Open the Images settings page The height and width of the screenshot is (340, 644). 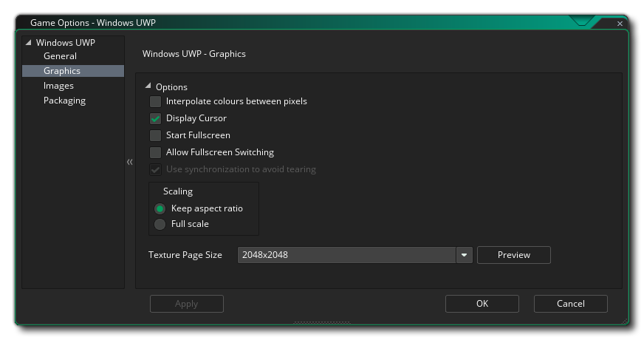click(x=58, y=86)
